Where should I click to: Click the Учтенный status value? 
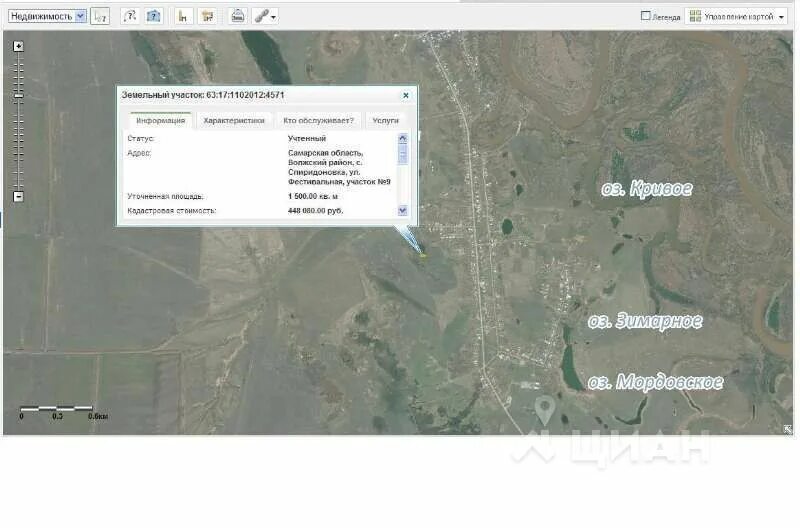pyautogui.click(x=307, y=138)
